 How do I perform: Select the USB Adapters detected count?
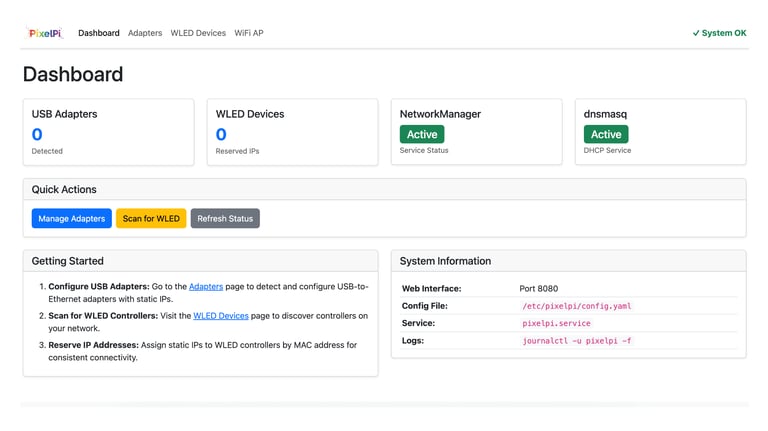click(37, 134)
